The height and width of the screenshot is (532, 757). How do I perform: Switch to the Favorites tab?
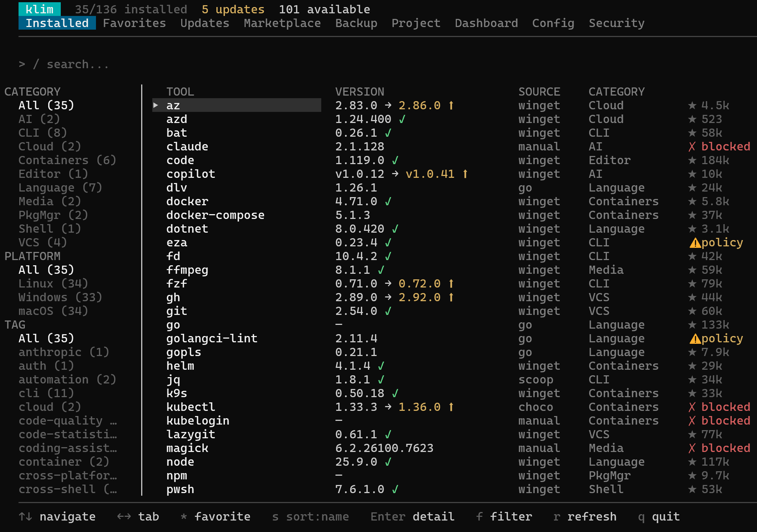point(134,23)
